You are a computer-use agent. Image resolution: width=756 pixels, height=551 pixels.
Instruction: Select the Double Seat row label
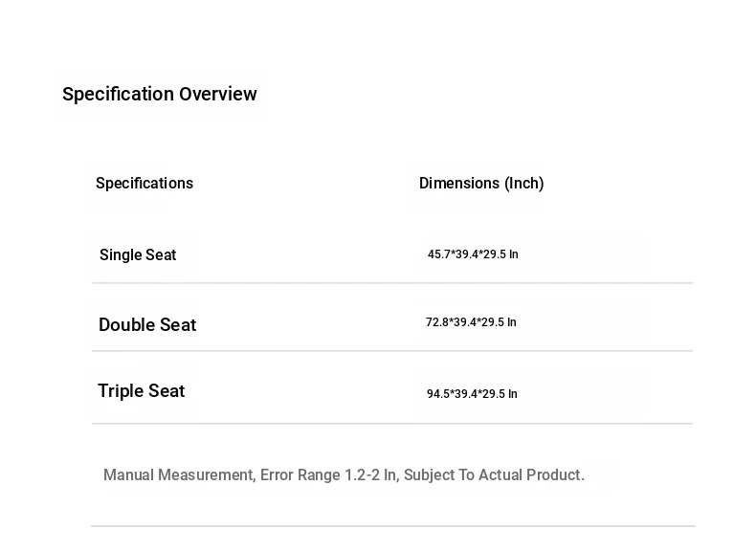coord(147,325)
